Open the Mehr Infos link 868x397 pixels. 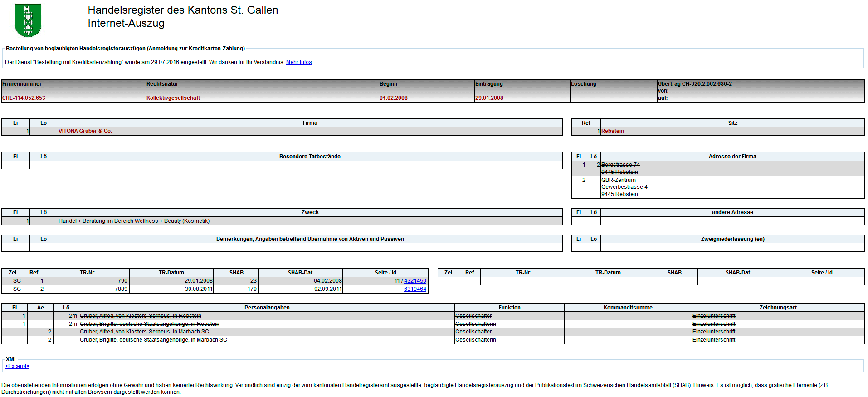[x=299, y=62]
